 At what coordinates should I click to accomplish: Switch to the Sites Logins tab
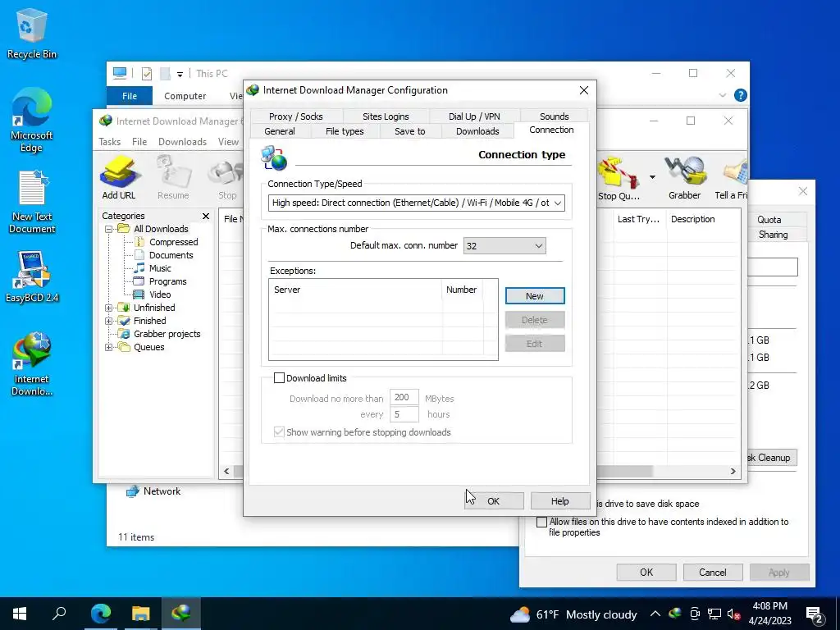point(386,116)
